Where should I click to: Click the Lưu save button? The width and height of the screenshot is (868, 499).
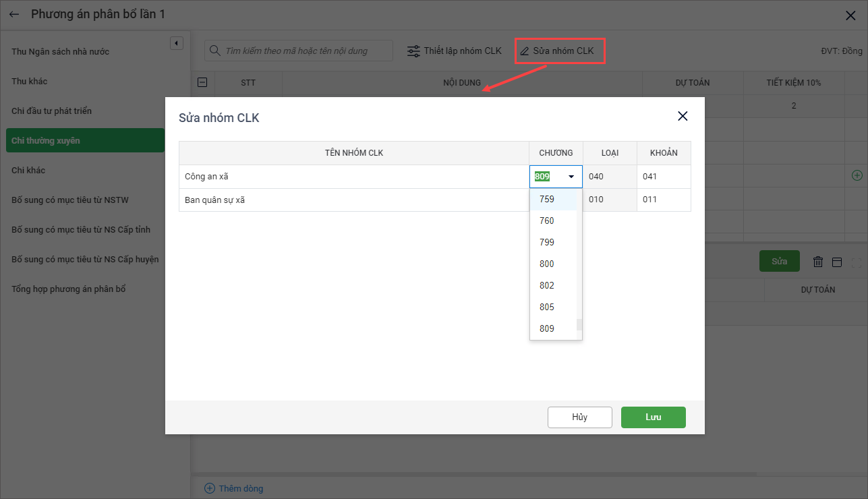coord(653,417)
